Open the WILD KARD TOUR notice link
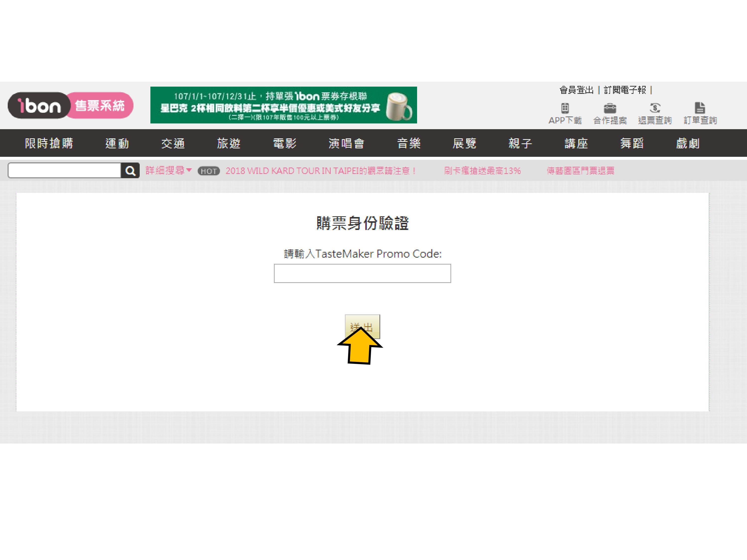Screen dimensions: 747x560 coord(320,171)
